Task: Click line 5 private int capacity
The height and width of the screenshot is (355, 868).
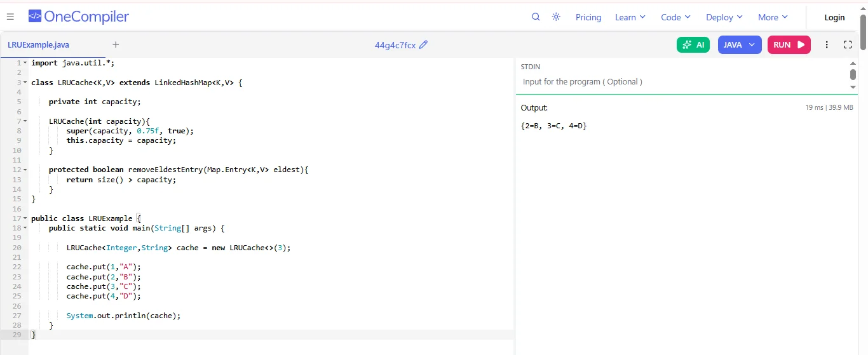Action: pyautogui.click(x=95, y=102)
